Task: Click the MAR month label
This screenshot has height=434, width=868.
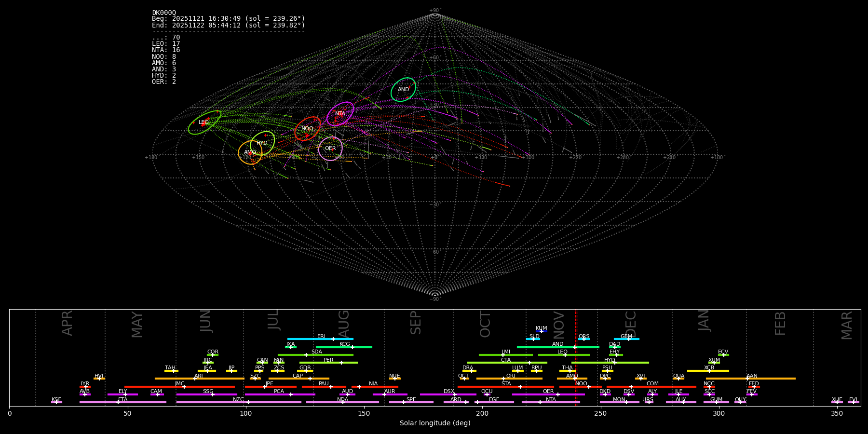Action: (847, 325)
